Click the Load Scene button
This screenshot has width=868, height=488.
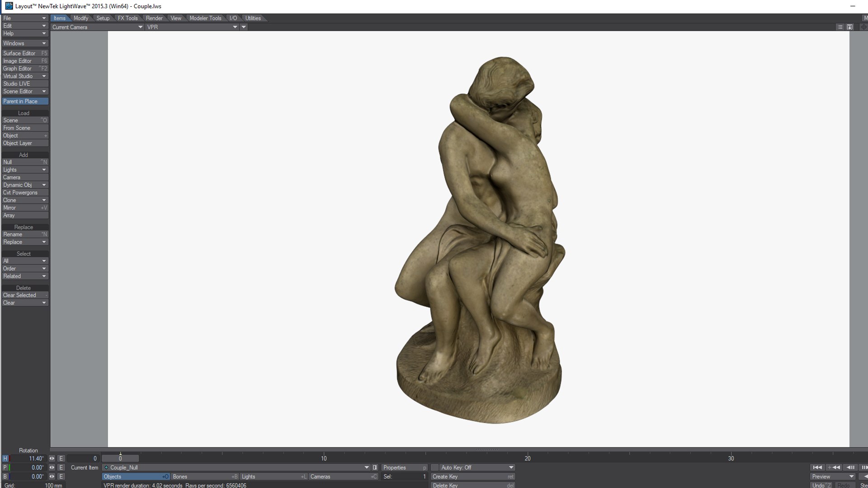pyautogui.click(x=25, y=120)
